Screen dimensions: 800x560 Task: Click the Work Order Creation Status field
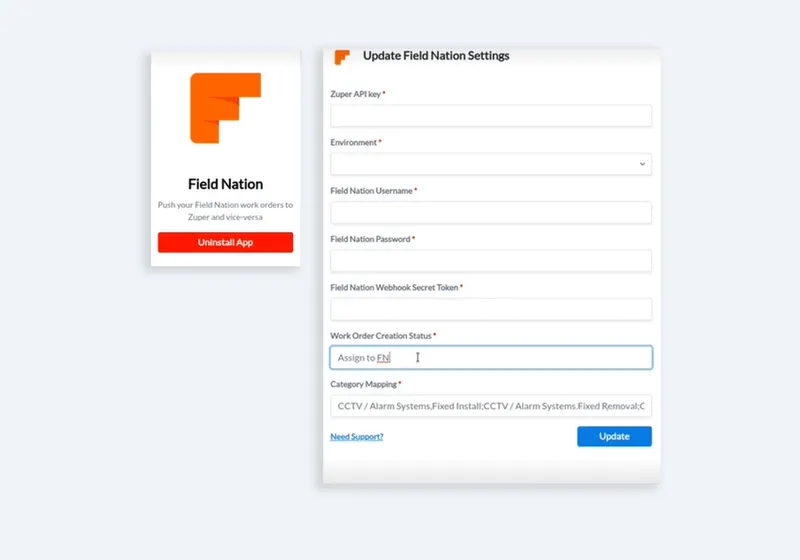(491, 358)
